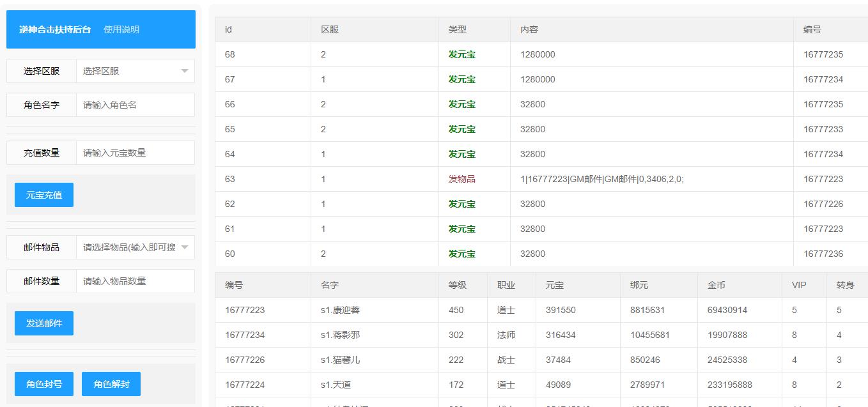Click the 角色解封 unban button
This screenshot has height=407, width=868.
coord(111,384)
